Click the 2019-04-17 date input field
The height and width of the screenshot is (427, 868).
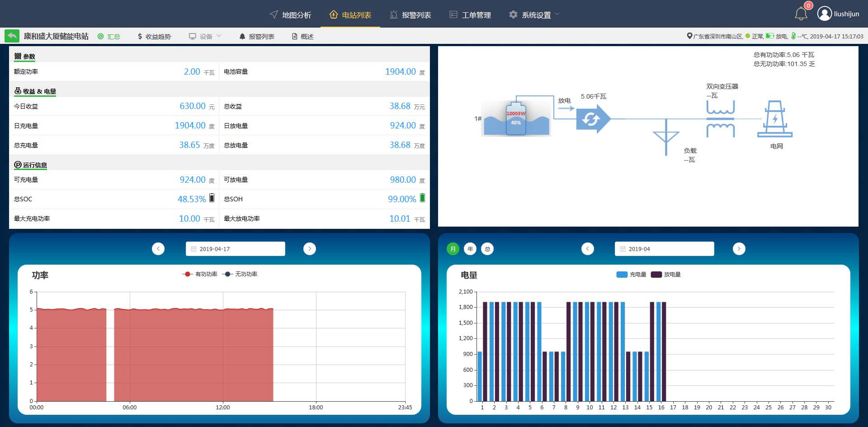click(x=235, y=249)
